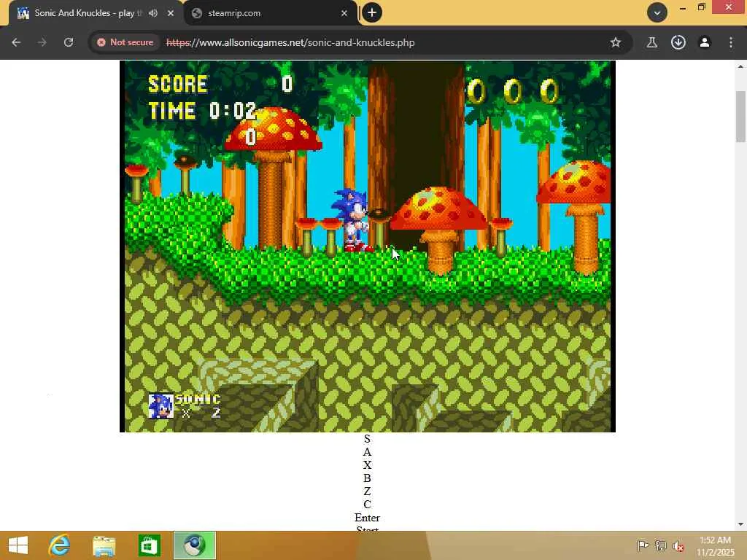This screenshot has width=747, height=560.
Task: Click the 'Enter' label below game
Action: point(367,518)
